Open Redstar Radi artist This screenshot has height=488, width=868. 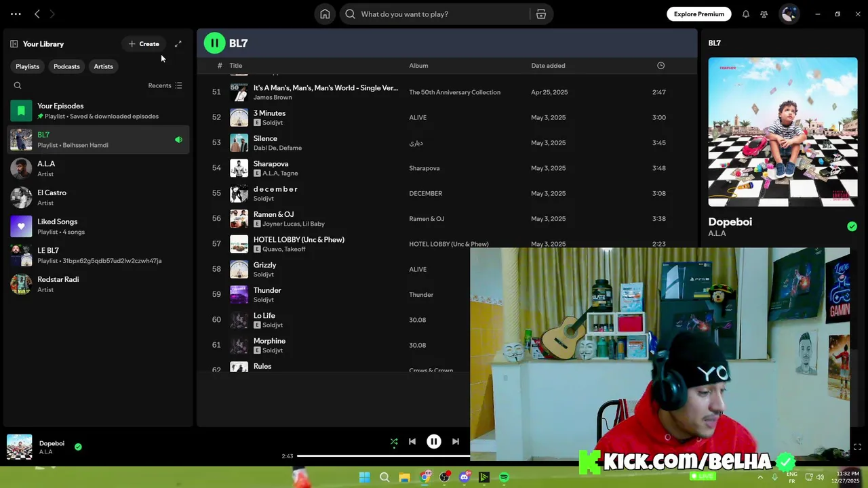click(98, 284)
